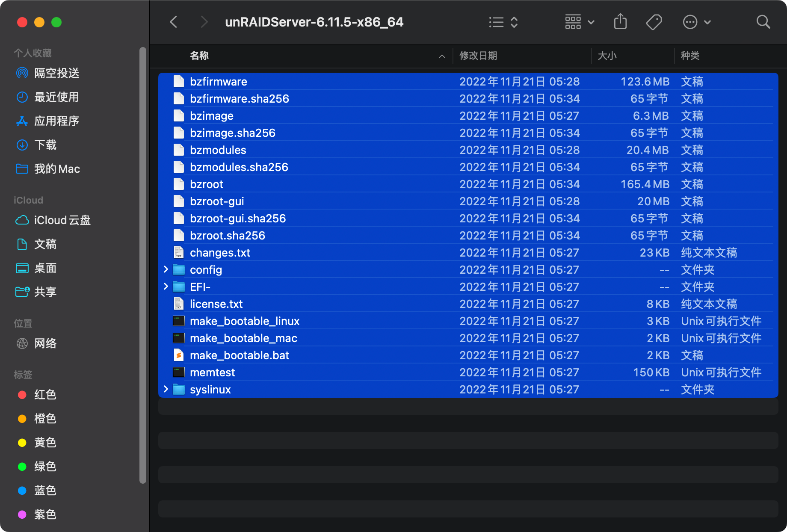Sort by 修改日期 column header
Viewport: 787px width, 532px height.
tap(478, 56)
